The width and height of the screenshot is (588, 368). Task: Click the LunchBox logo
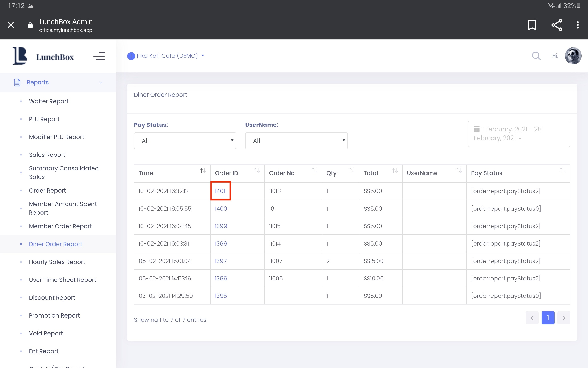click(x=43, y=56)
